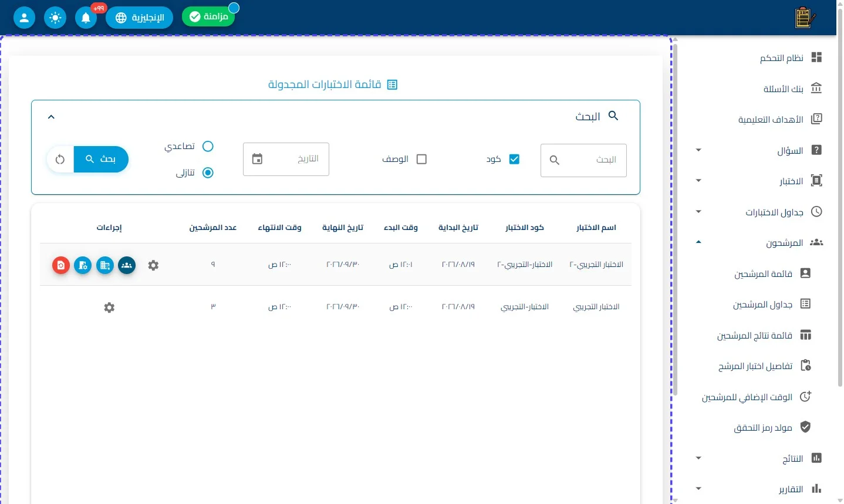This screenshot has height=504, width=844.
Task: Collapse the البحث search panel chevron
Action: pyautogui.click(x=51, y=117)
